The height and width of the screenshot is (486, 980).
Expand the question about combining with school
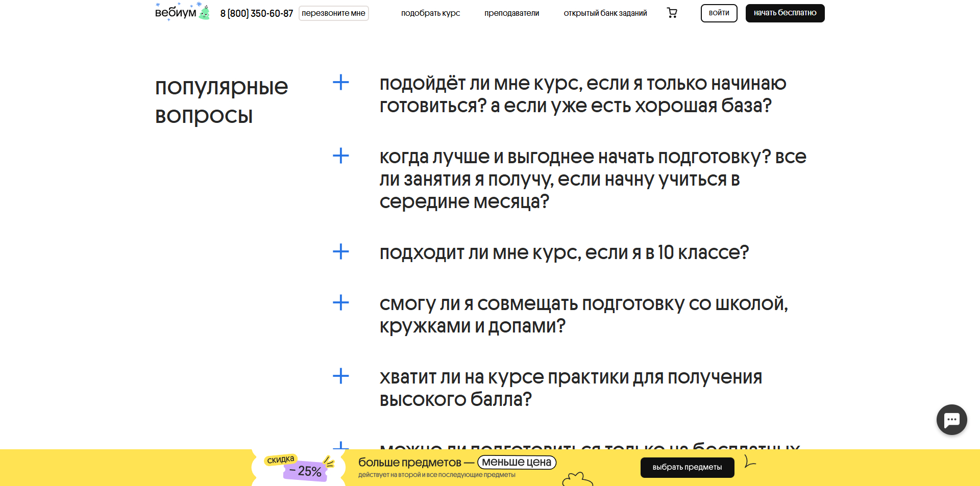[340, 303]
